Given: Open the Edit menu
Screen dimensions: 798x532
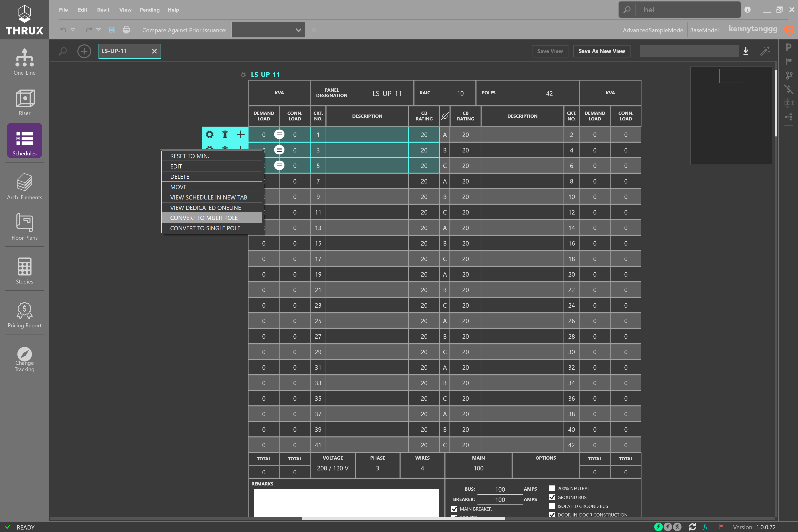Looking at the screenshot, I should coord(83,10).
